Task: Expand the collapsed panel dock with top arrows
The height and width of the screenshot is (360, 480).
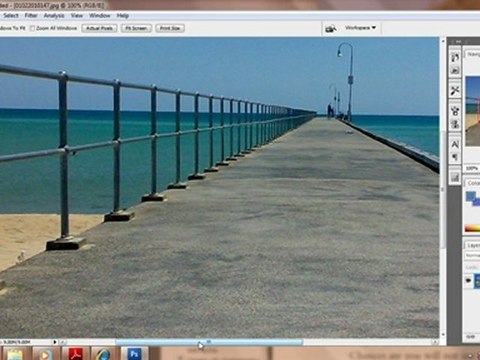Action: pyautogui.click(x=458, y=42)
